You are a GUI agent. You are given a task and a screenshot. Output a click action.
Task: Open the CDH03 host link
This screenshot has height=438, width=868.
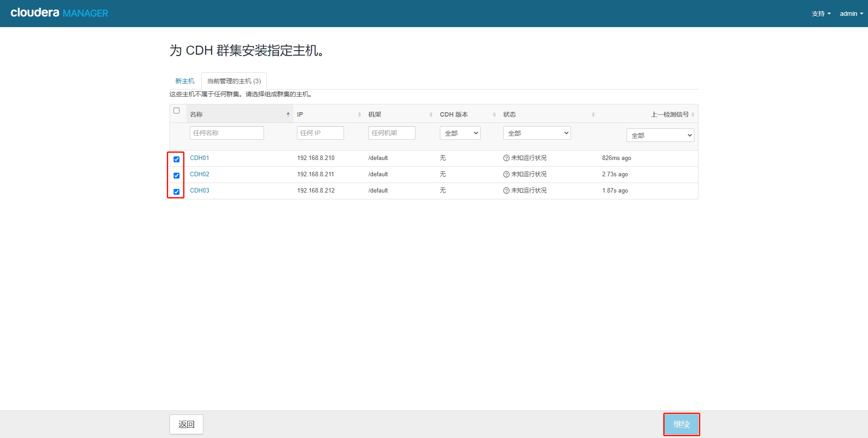pyautogui.click(x=199, y=190)
